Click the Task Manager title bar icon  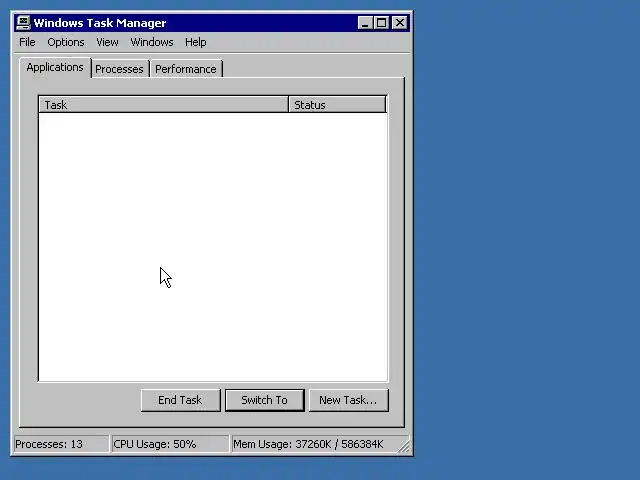point(23,22)
